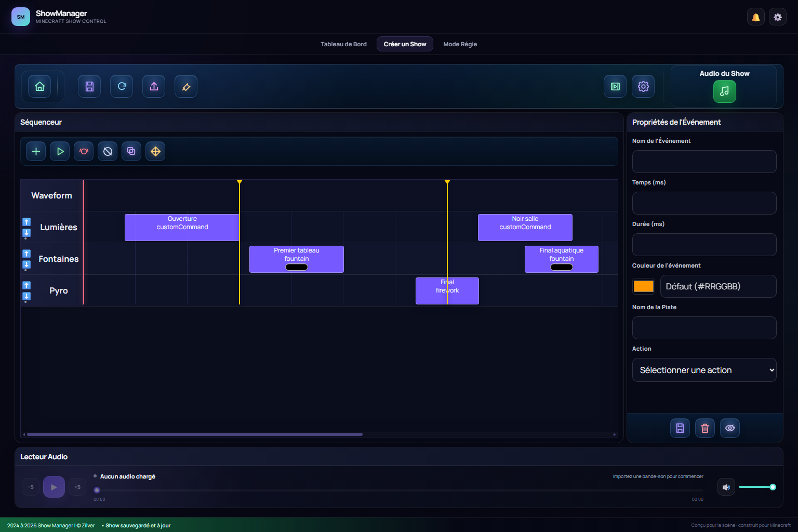The image size is (798, 532).
Task: Click the second yellow timeline marker
Action: 447,182
